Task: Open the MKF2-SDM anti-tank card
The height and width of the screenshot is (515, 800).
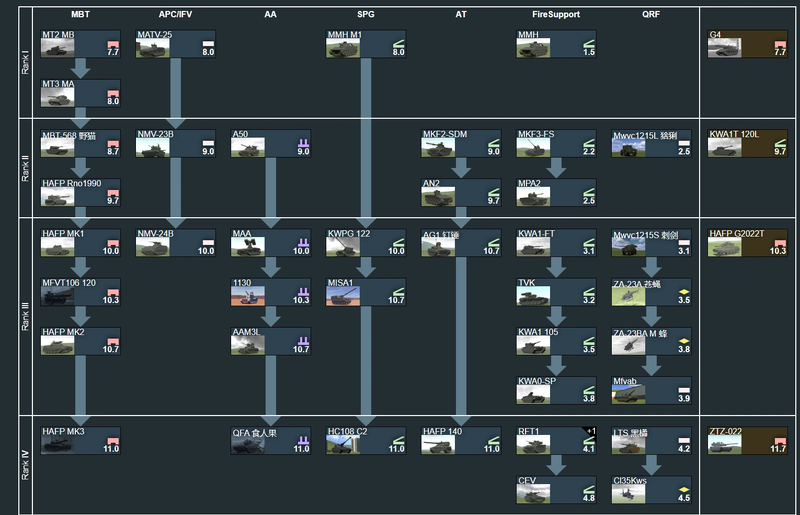Action: pos(461,143)
